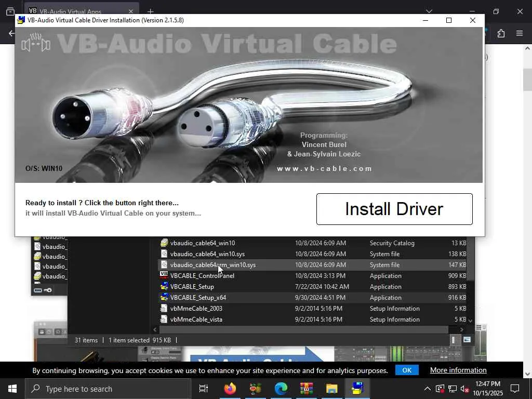Open the Windows Start menu
Viewport: 532px width, 399px height.
pos(12,389)
